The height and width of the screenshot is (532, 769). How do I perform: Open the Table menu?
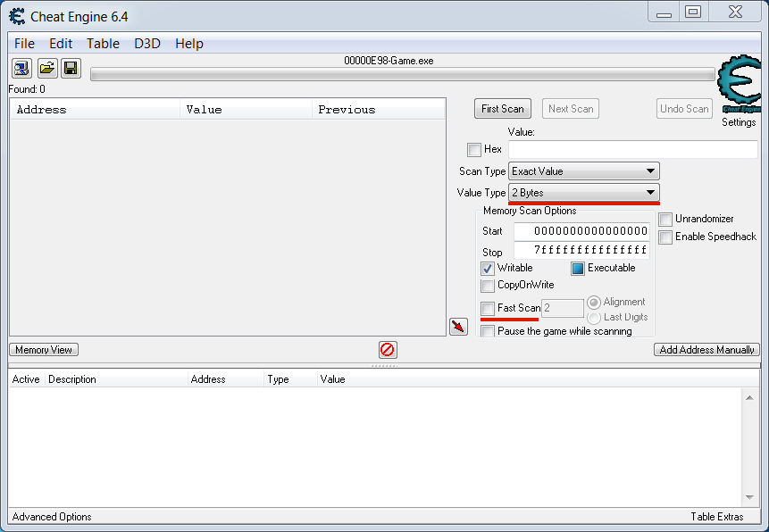coord(103,44)
